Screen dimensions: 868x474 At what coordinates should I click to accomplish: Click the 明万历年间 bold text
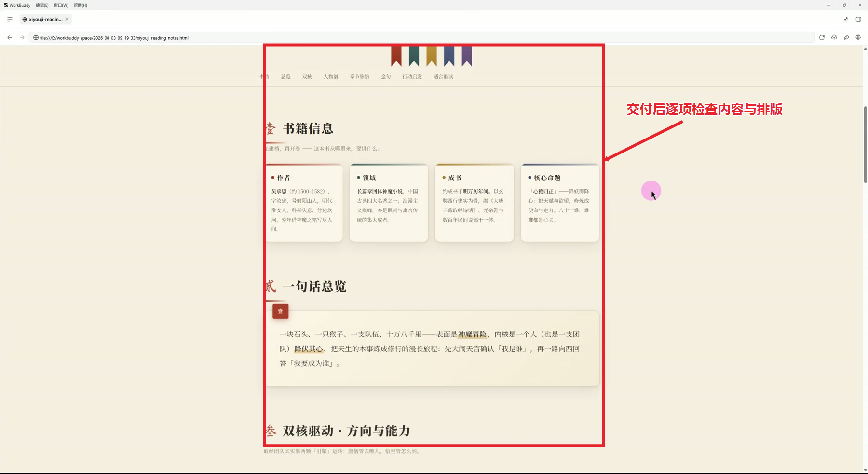[x=475, y=192]
